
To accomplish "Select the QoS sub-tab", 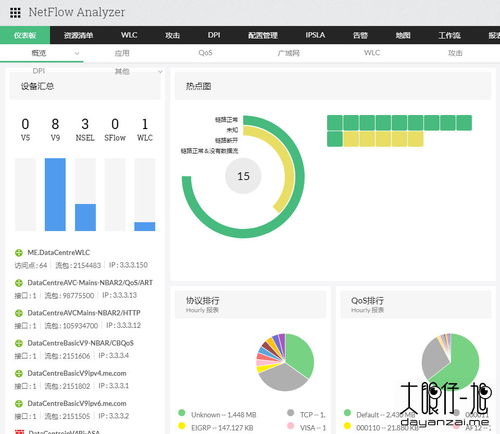I will tap(205, 53).
